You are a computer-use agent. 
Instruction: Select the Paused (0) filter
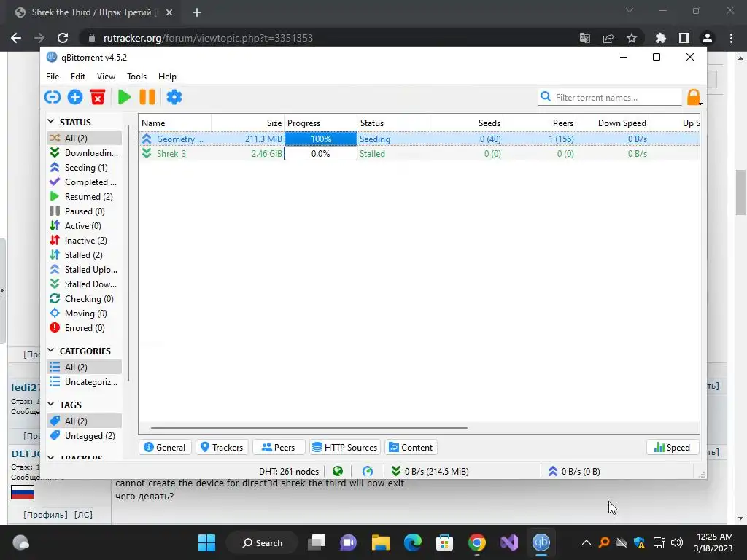click(85, 211)
